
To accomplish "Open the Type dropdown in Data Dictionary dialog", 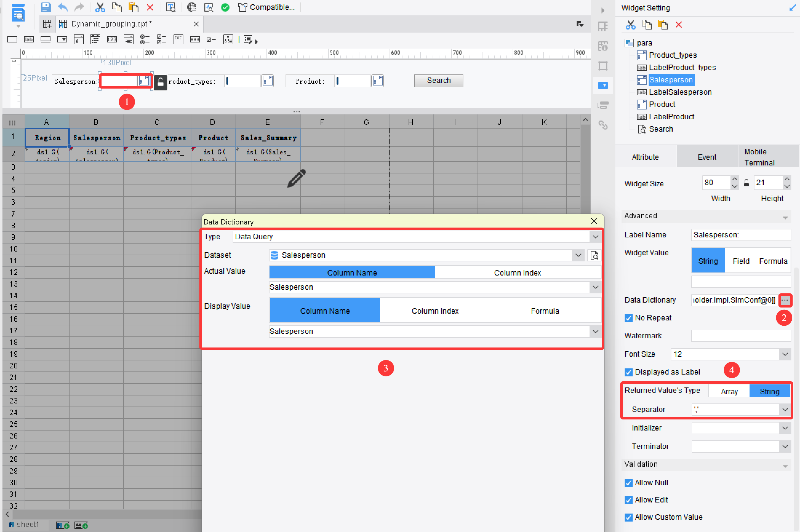I will (x=595, y=236).
